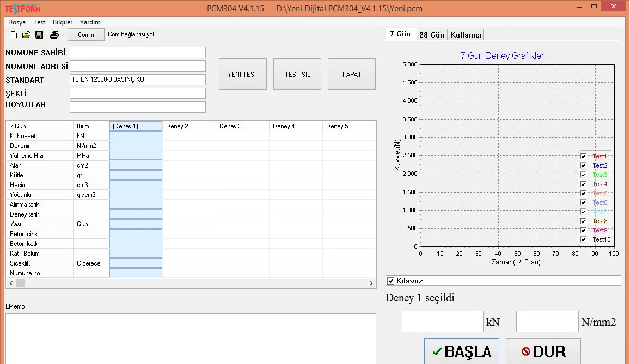Open the Dosya menu

16,22
